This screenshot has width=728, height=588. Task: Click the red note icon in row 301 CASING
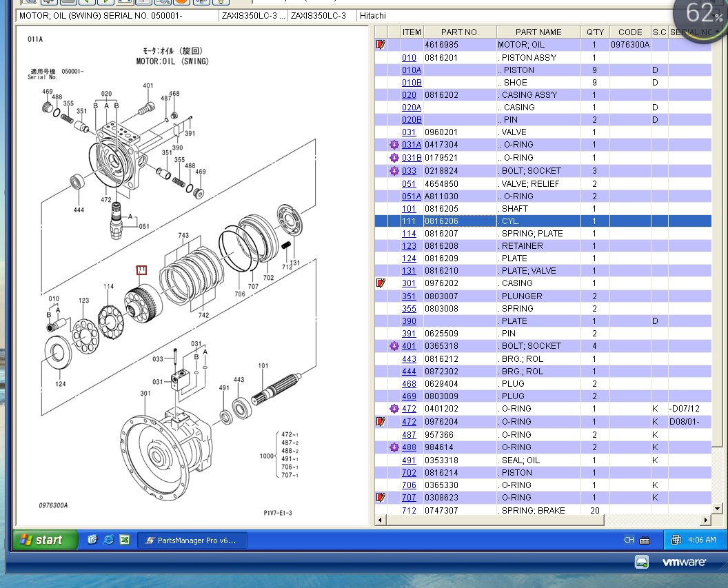pyautogui.click(x=381, y=283)
